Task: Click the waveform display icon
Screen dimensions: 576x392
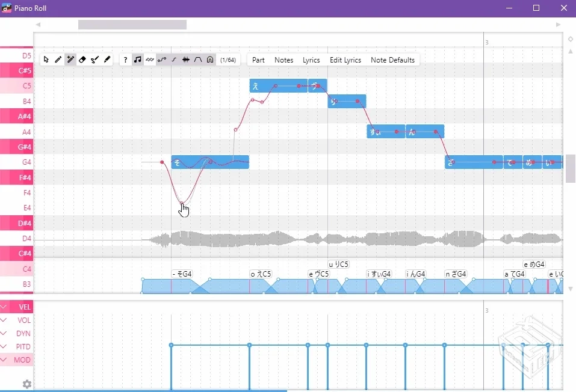Action: tap(187, 60)
